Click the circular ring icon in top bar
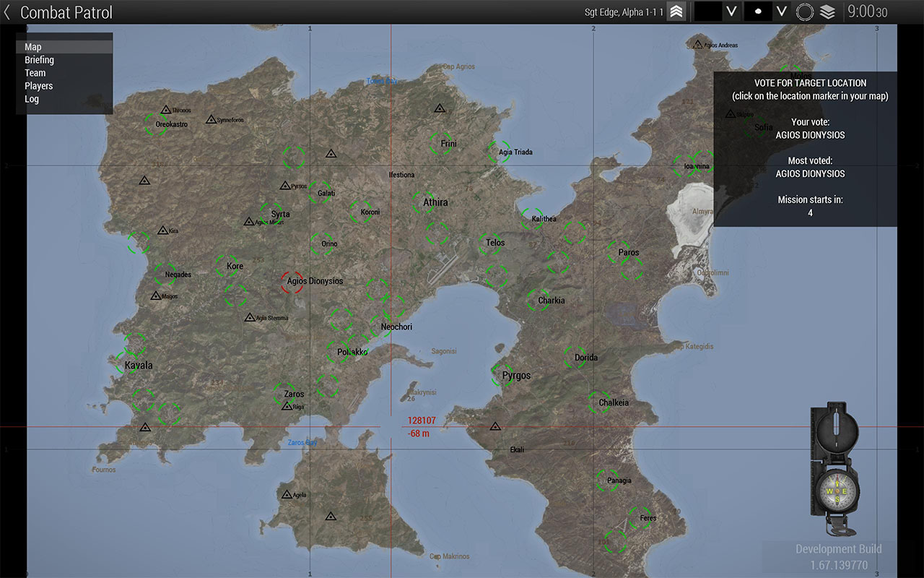Screen dimensions: 924x578 click(805, 12)
